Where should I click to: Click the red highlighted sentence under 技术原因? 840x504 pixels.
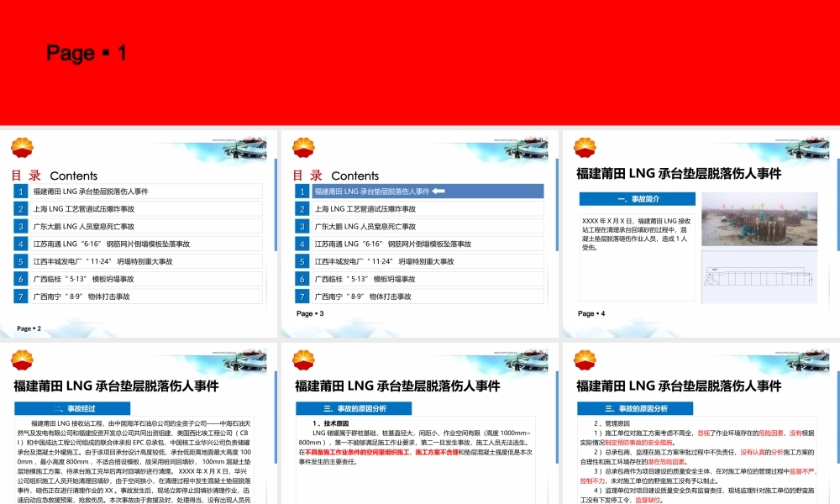tap(382, 452)
